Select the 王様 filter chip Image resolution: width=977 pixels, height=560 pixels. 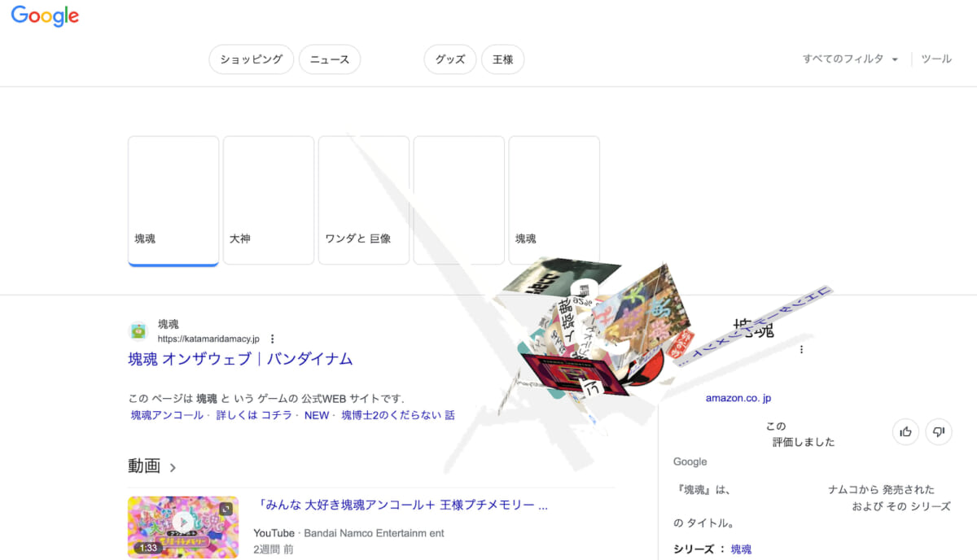(503, 59)
